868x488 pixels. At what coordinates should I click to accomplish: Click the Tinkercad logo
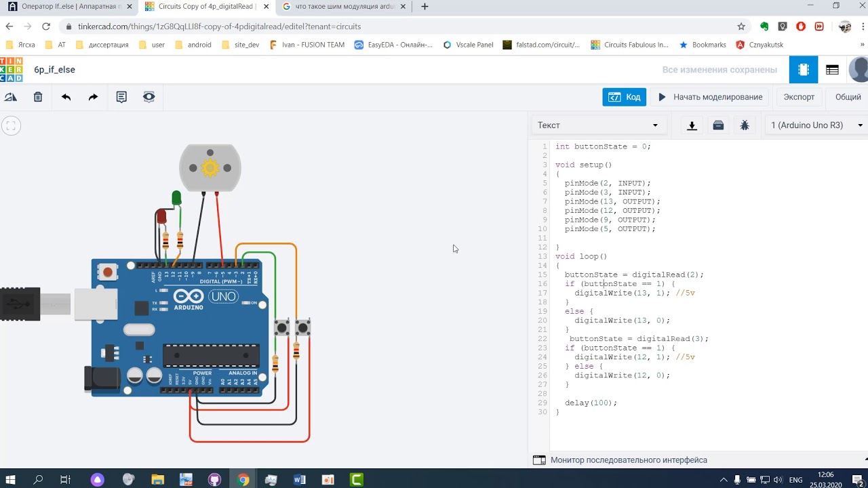11,70
